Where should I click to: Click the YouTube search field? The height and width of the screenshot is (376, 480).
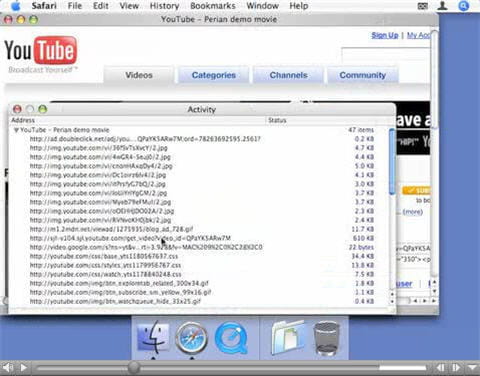click(386, 56)
